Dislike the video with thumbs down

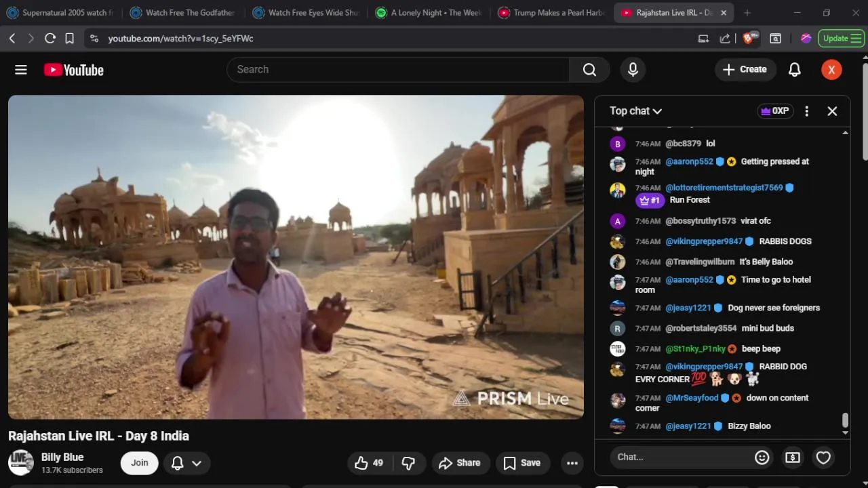[x=408, y=463]
